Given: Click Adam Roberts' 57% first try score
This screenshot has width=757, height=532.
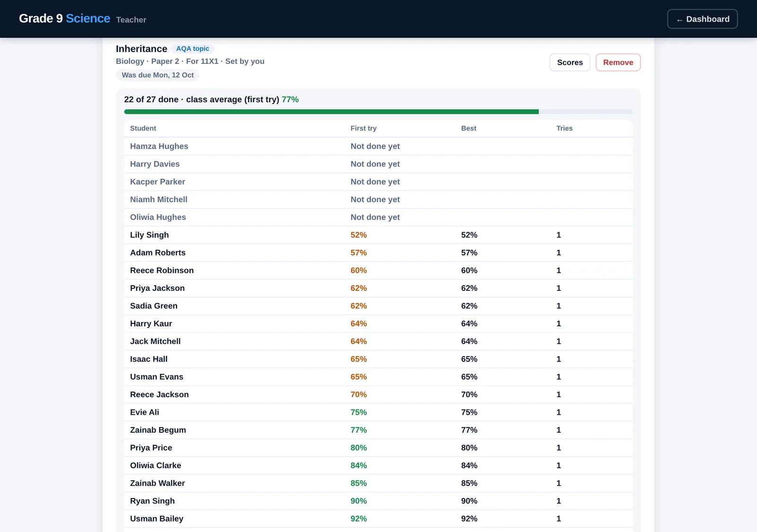Looking at the screenshot, I should click(x=359, y=253).
